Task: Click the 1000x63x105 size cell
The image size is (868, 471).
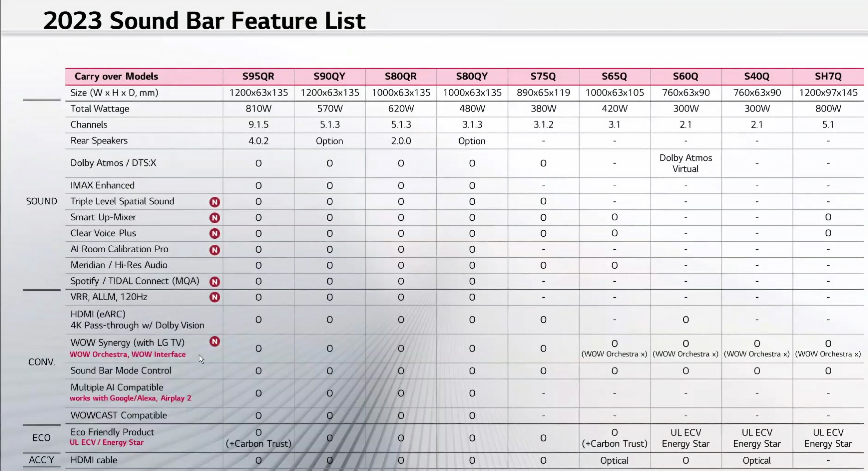Action: click(614, 93)
